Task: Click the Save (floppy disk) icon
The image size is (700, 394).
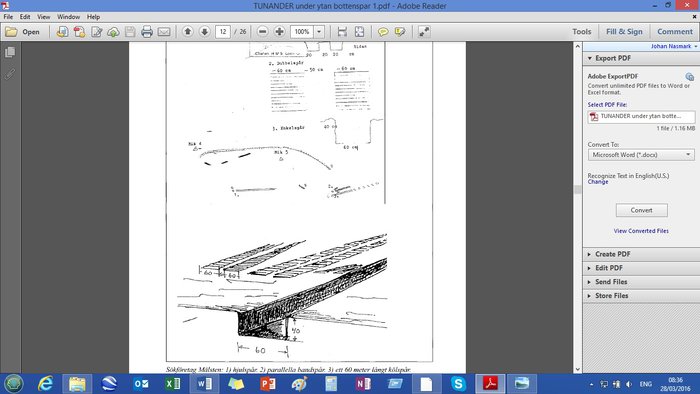Action: [130, 32]
